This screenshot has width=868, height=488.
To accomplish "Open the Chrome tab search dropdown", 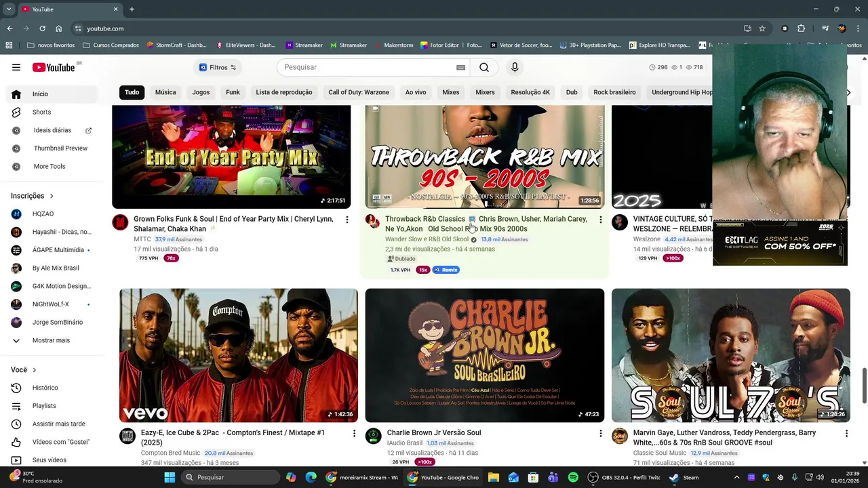I will [9, 9].
